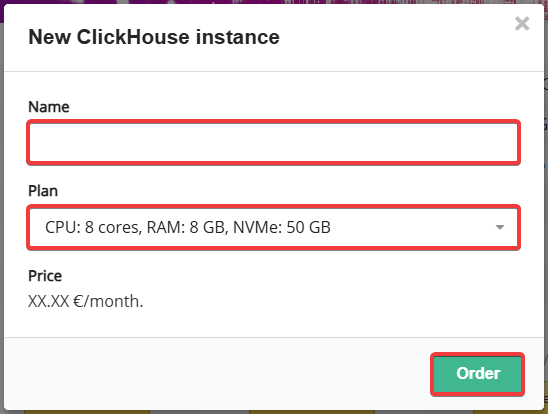
Task: Click the Price label
Action: coord(45,276)
